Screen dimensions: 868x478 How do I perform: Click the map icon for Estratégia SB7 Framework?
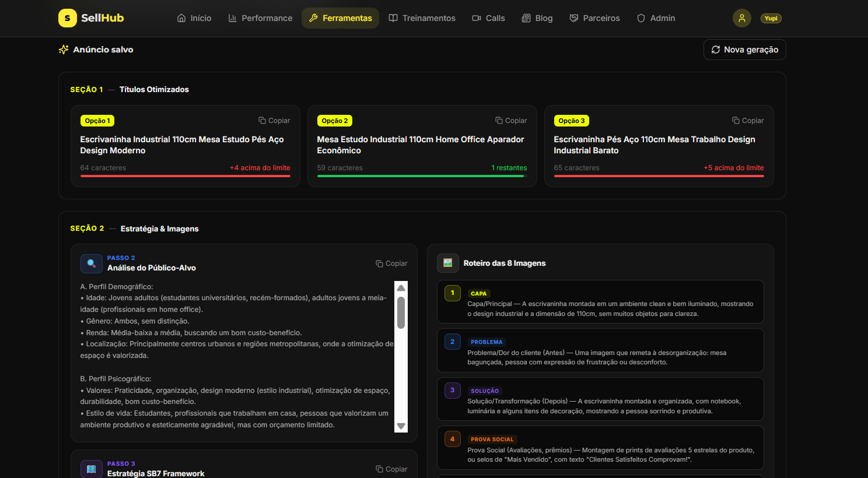click(91, 469)
